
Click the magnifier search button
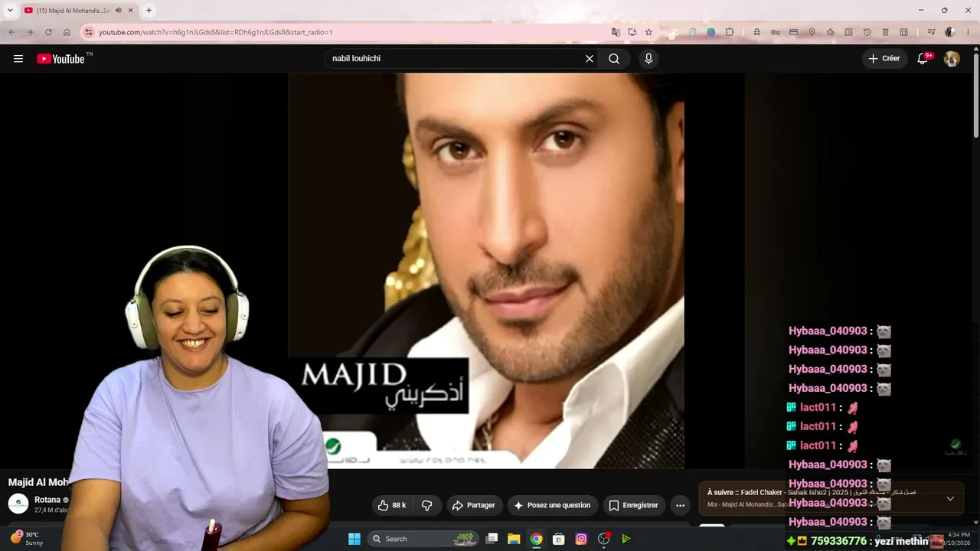614,59
